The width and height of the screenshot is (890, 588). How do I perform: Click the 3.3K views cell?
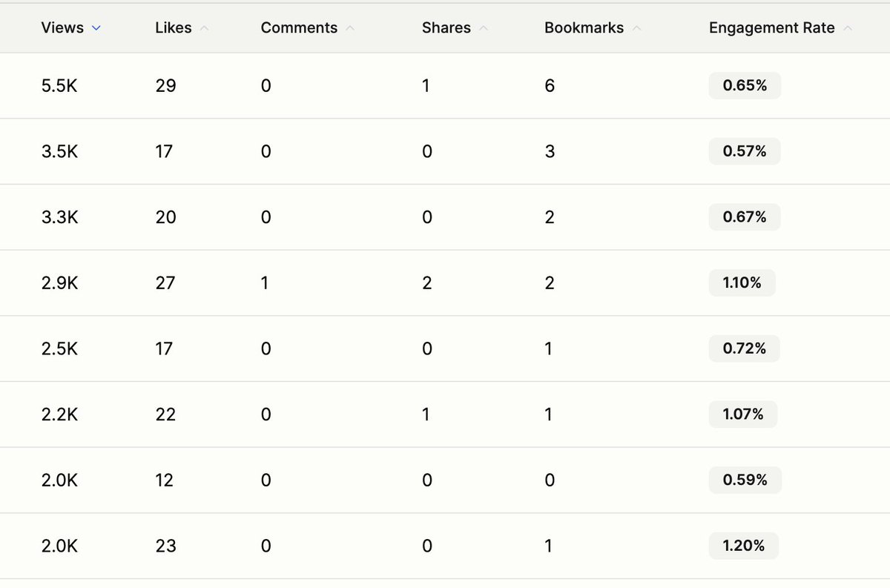coord(59,217)
